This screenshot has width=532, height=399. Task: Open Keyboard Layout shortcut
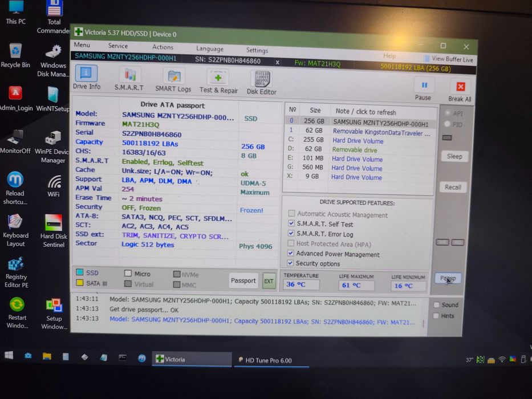point(15,230)
